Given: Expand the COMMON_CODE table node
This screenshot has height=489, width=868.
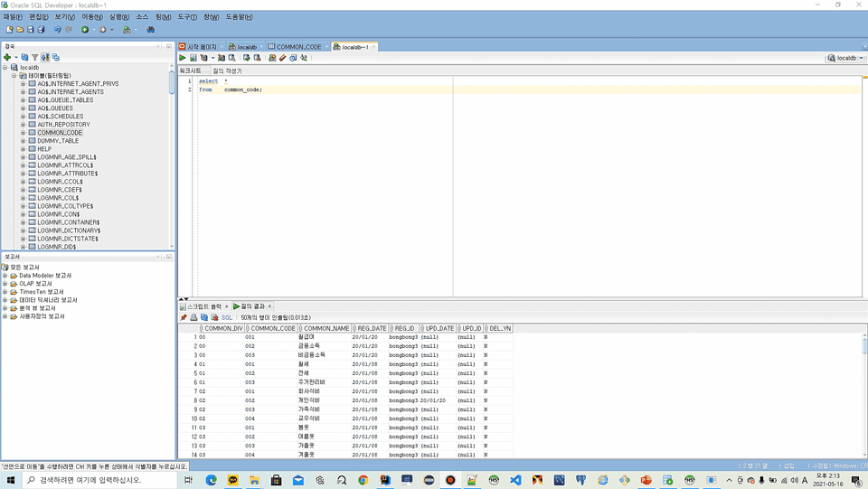Looking at the screenshot, I should click(x=24, y=133).
